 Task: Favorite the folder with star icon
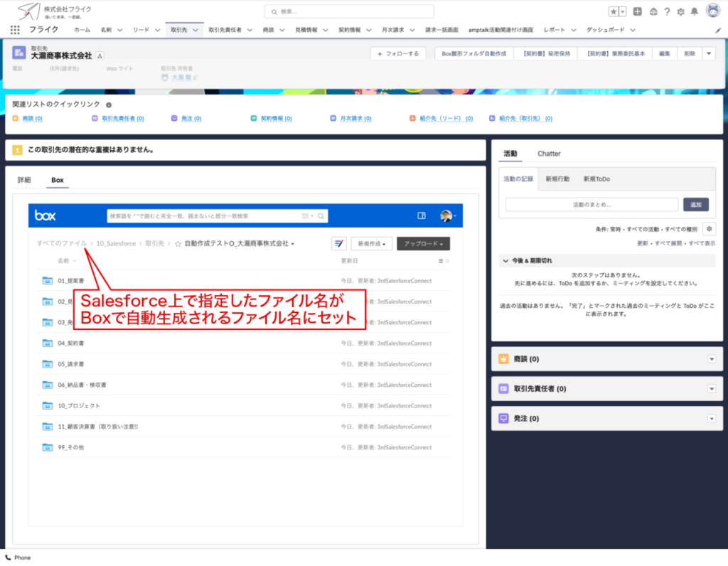tap(178, 244)
